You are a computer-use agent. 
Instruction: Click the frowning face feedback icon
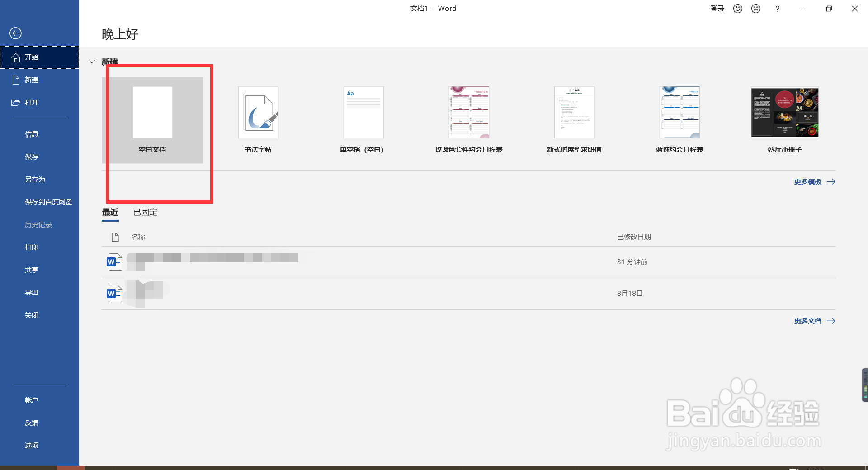[x=756, y=9]
